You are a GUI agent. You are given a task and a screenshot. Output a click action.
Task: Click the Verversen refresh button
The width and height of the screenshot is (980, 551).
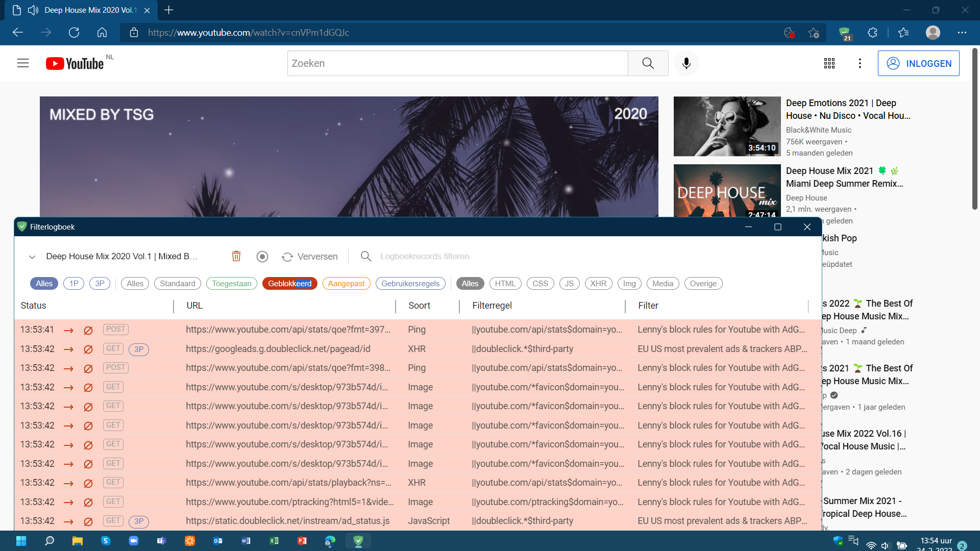pos(309,256)
